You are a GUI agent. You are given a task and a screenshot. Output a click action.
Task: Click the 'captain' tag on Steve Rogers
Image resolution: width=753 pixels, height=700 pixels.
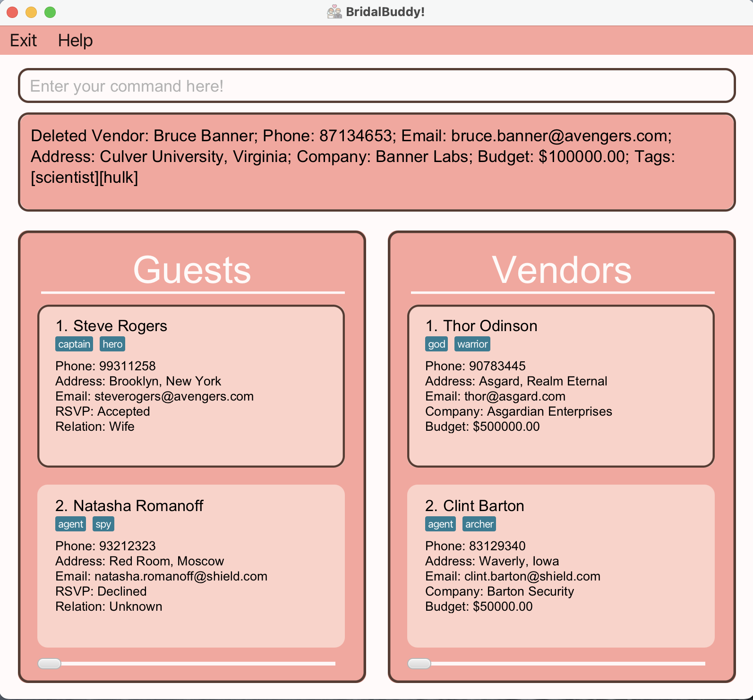tap(74, 344)
